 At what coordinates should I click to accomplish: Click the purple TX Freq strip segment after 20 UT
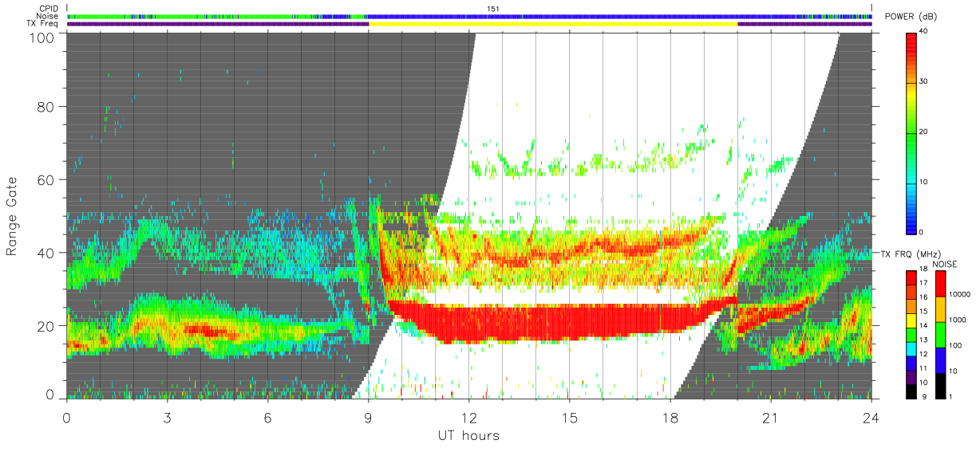pyautogui.click(x=804, y=24)
